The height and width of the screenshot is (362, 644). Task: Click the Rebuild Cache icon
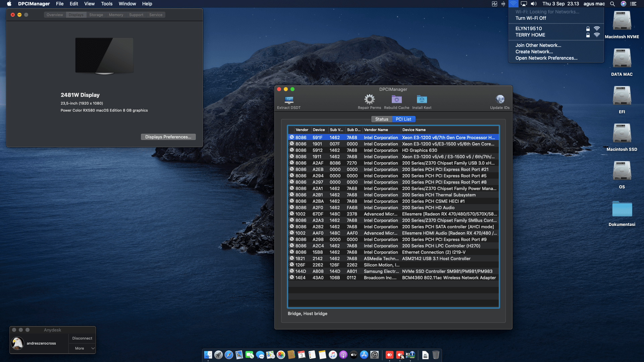click(x=396, y=100)
